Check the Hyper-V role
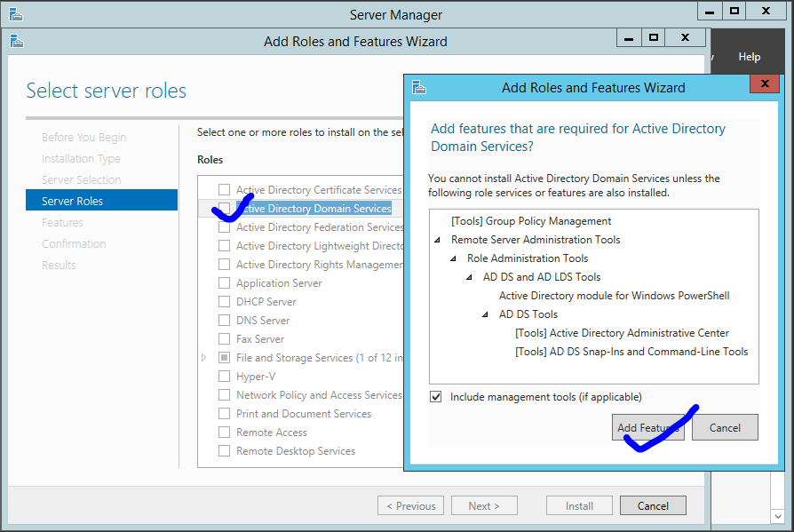The height and width of the screenshot is (532, 794). pyautogui.click(x=224, y=376)
